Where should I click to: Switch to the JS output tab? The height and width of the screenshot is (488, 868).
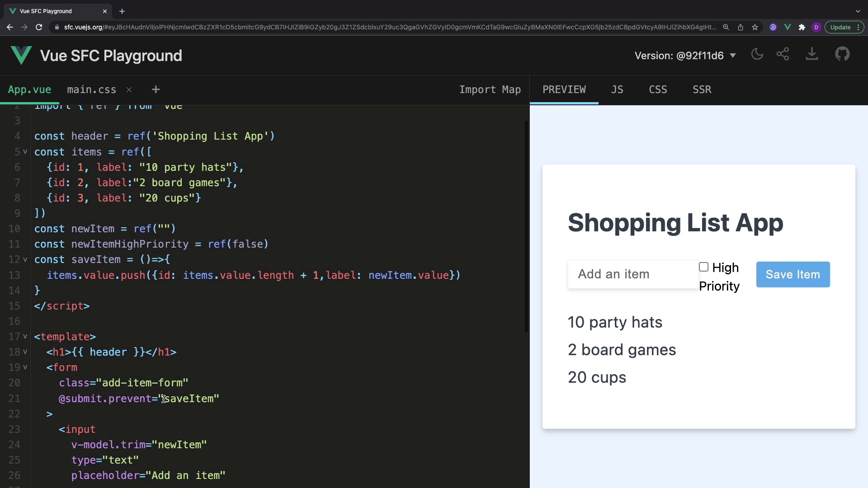617,89
